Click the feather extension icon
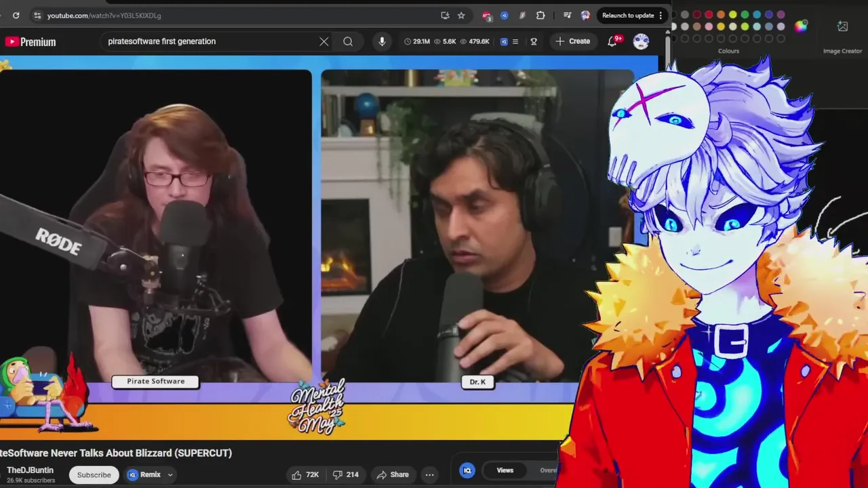868x488 pixels. (x=522, y=15)
